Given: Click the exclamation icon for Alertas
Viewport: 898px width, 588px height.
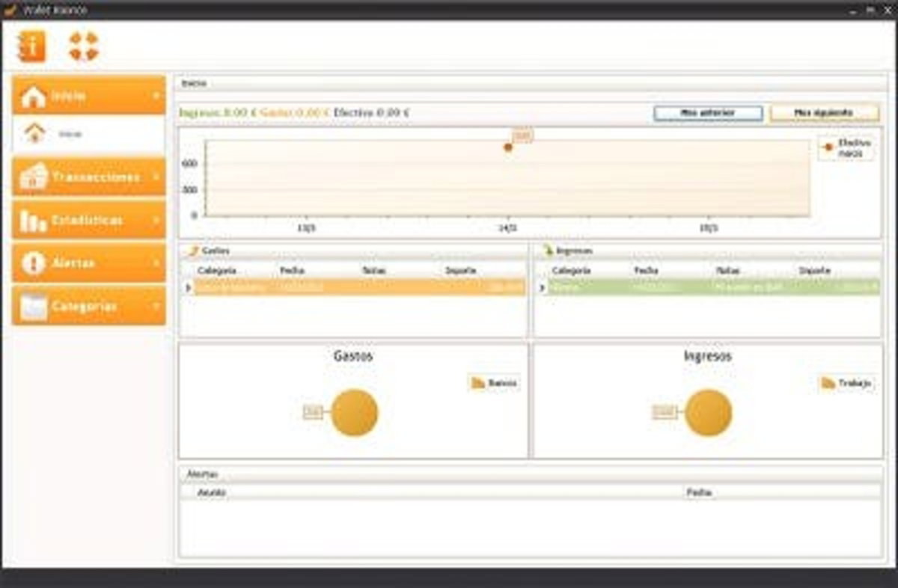Looking at the screenshot, I should (x=34, y=263).
